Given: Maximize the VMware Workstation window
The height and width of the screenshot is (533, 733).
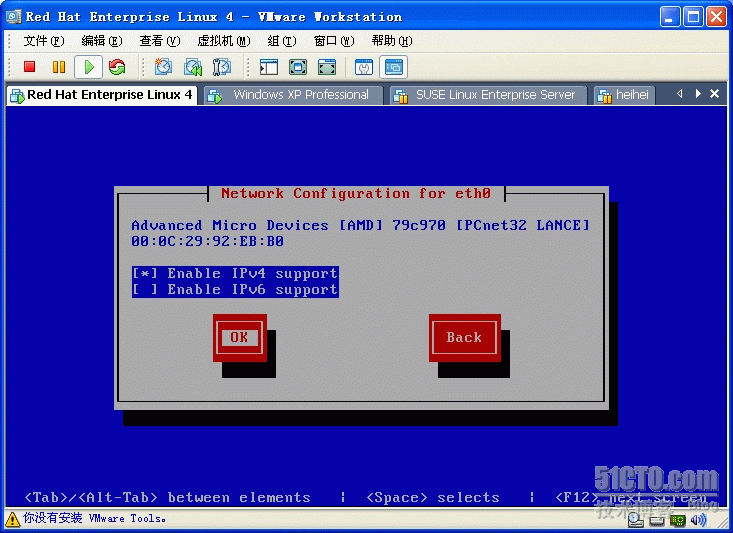Looking at the screenshot, I should (x=693, y=17).
